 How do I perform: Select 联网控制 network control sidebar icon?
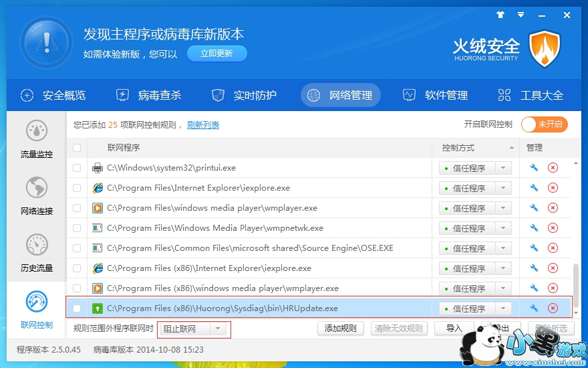click(x=36, y=309)
